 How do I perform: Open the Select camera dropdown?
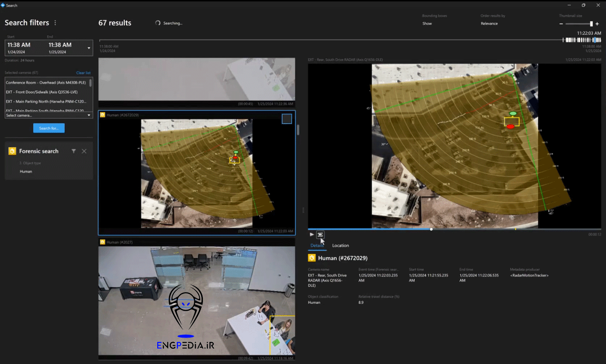pos(49,115)
